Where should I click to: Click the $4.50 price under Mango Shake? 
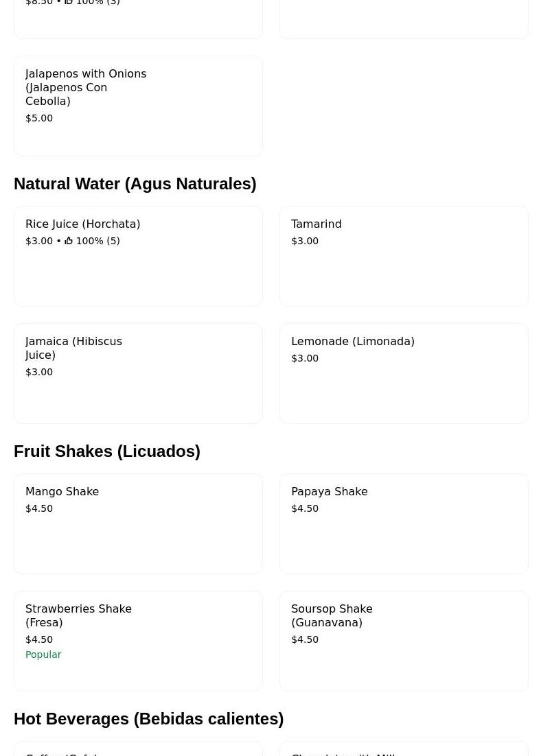pos(39,508)
